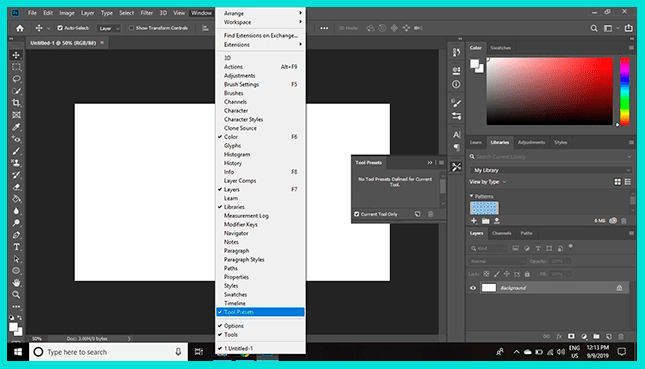The width and height of the screenshot is (645, 369).
Task: Toggle the Libraries panel in Window menu
Action: (x=260, y=207)
